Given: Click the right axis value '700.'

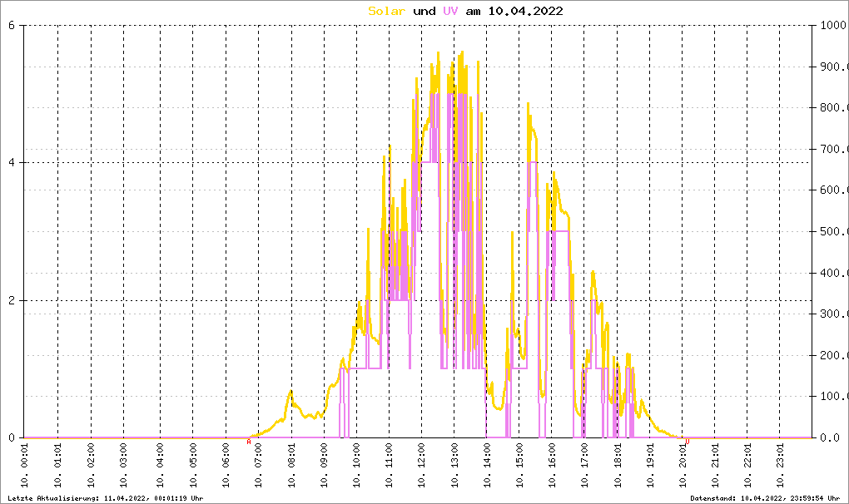Looking at the screenshot, I should pos(834,149).
